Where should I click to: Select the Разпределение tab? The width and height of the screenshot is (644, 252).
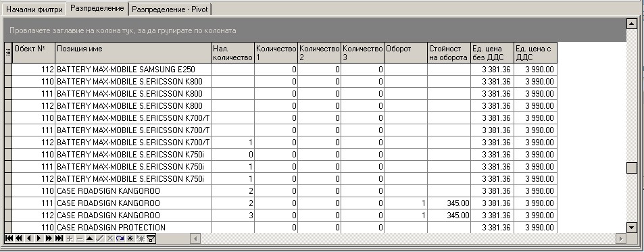pyautogui.click(x=97, y=8)
